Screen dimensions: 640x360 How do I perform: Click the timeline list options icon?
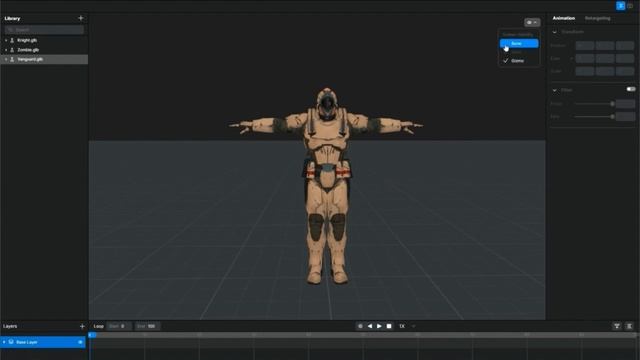(629, 326)
